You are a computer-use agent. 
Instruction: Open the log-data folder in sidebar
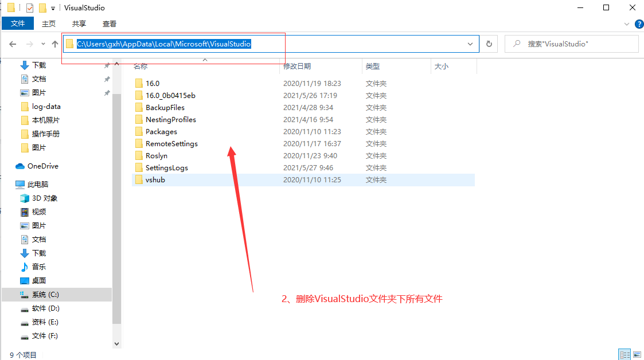(46, 106)
